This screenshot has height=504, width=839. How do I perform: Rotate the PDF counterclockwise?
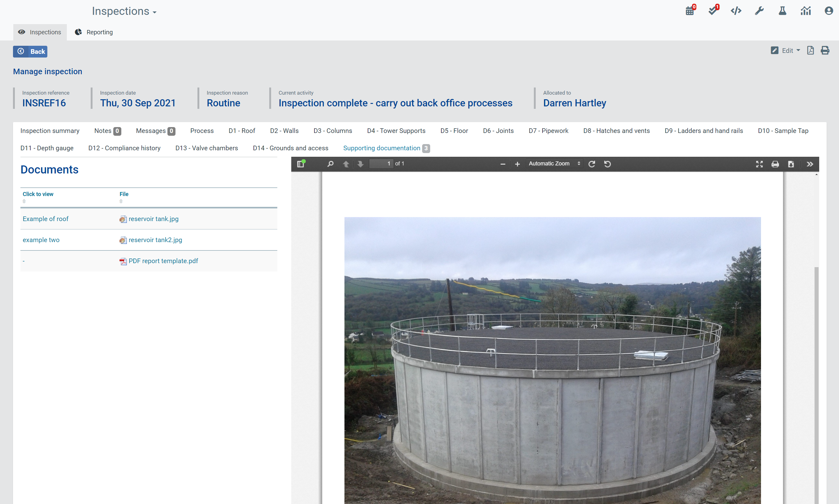(608, 164)
